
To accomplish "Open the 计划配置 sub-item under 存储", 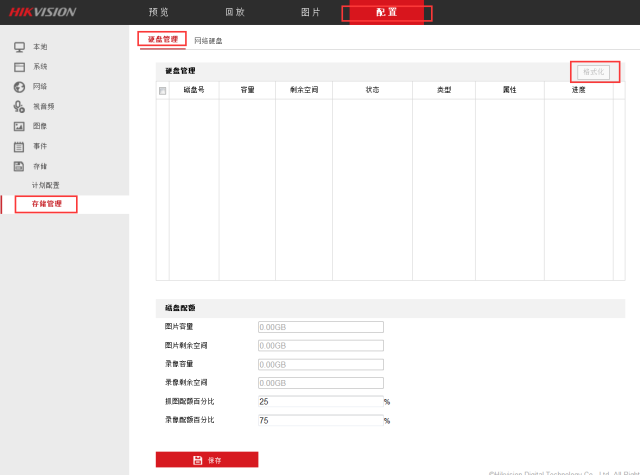I will tap(45, 185).
